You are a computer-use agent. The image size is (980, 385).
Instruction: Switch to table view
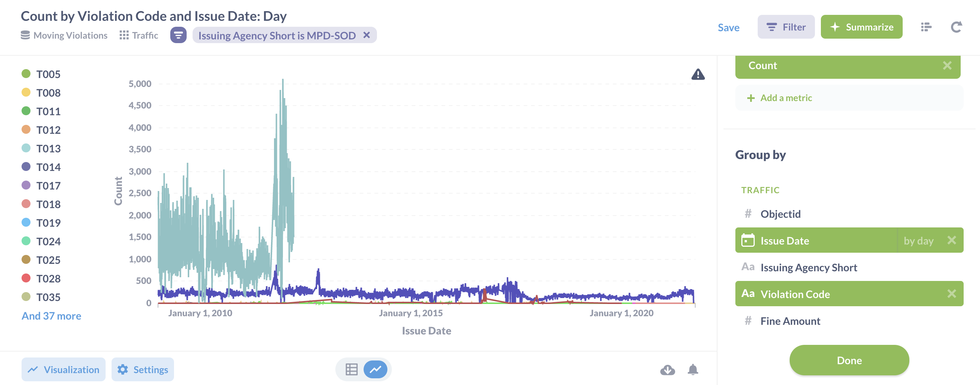[x=351, y=369]
